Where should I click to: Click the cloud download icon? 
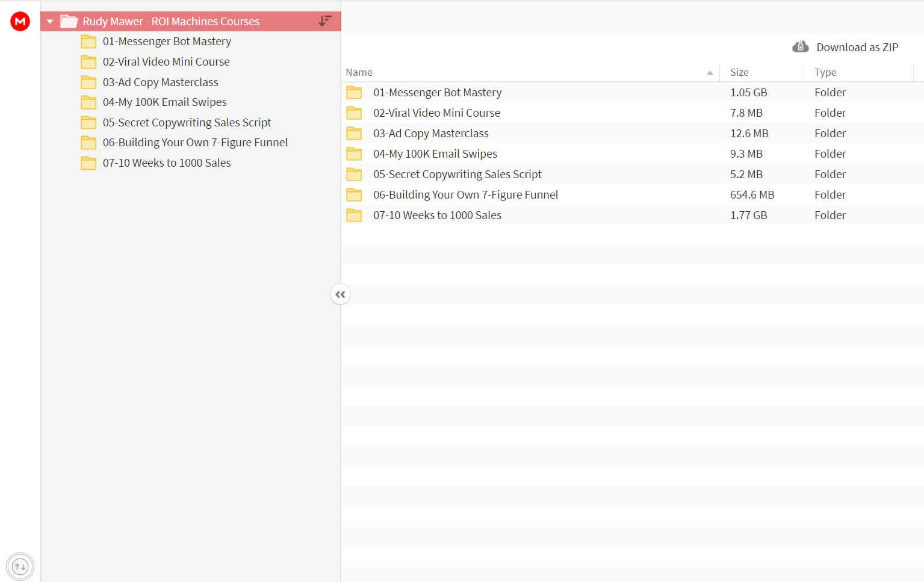(x=800, y=47)
